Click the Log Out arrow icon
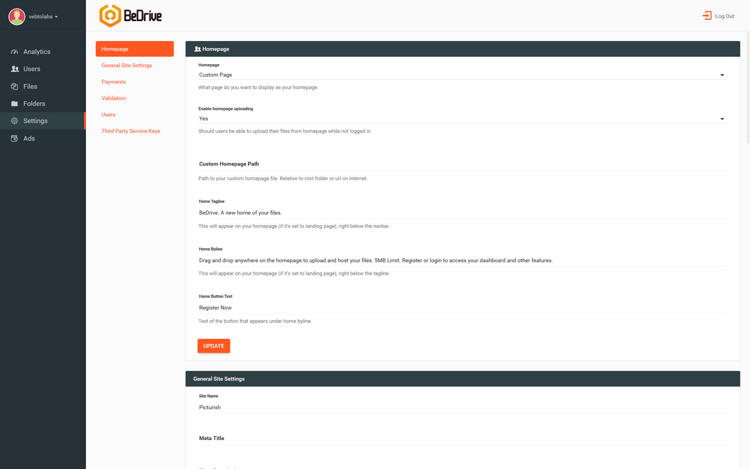Image resolution: width=750 pixels, height=469 pixels. tap(707, 16)
